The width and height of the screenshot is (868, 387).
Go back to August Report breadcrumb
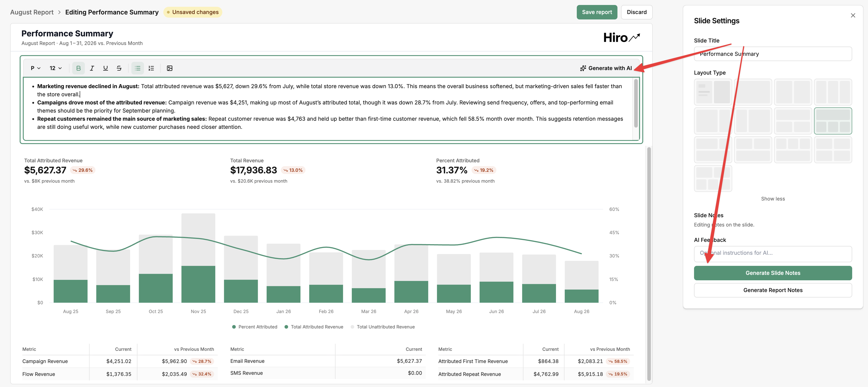(32, 12)
